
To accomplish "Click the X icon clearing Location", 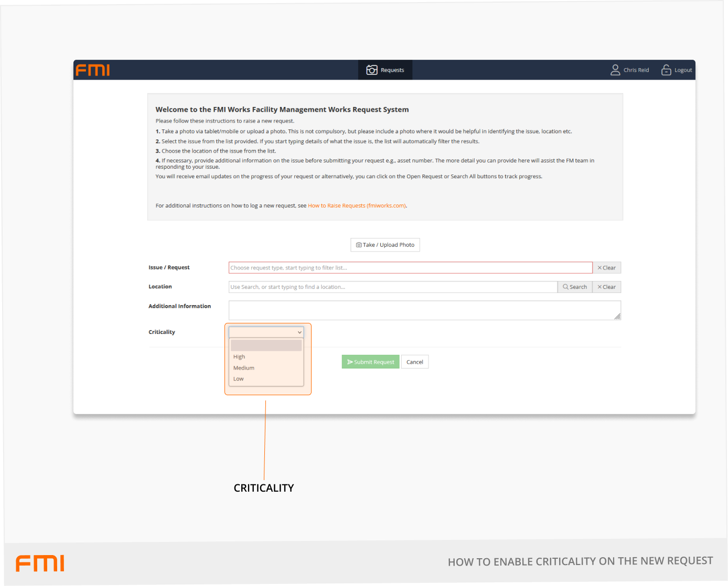I will coord(599,287).
